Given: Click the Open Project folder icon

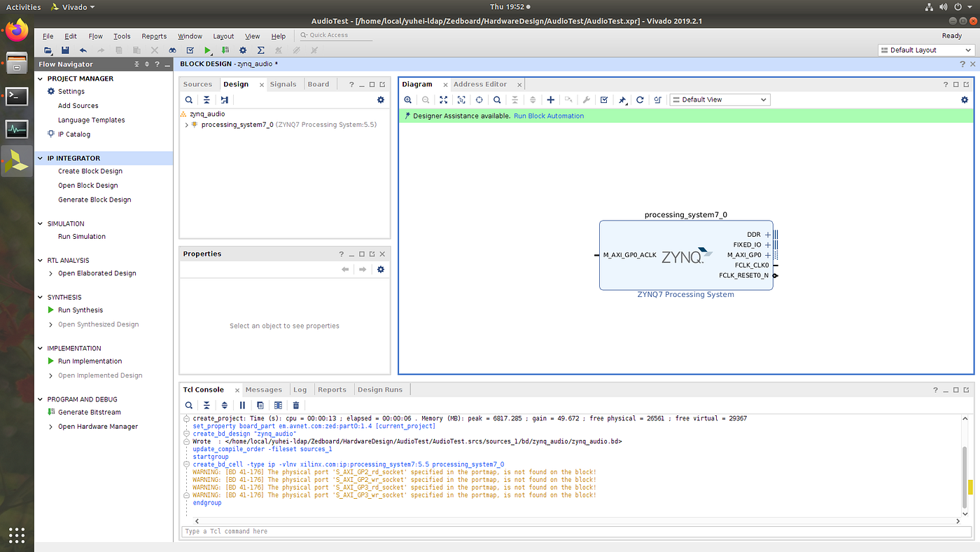Looking at the screenshot, I should click(48, 50).
